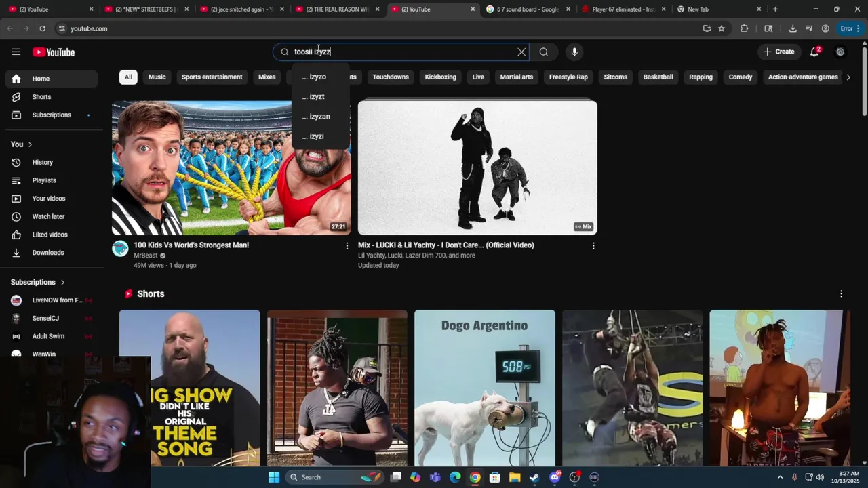Open more options for the MrBeast video

click(x=347, y=246)
